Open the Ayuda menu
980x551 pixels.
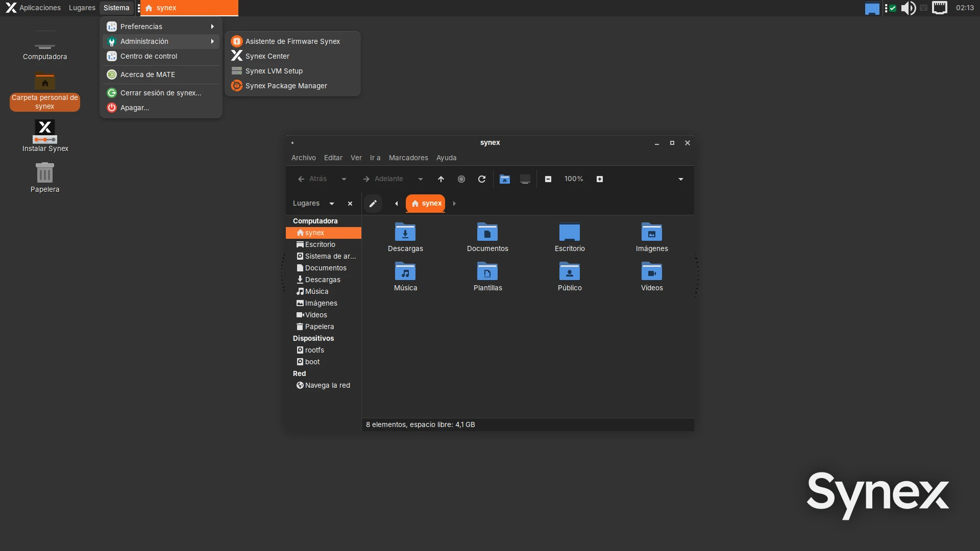[447, 158]
